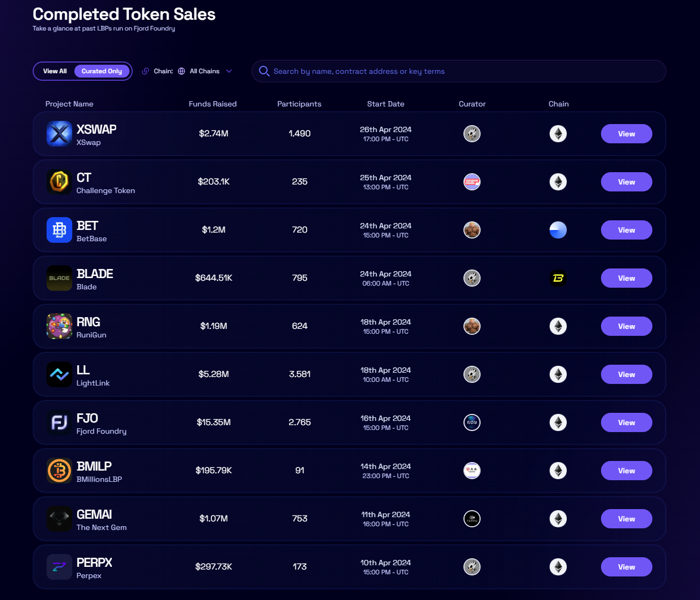
Task: Click the Blade chain icon in BLADE row
Action: tap(558, 278)
